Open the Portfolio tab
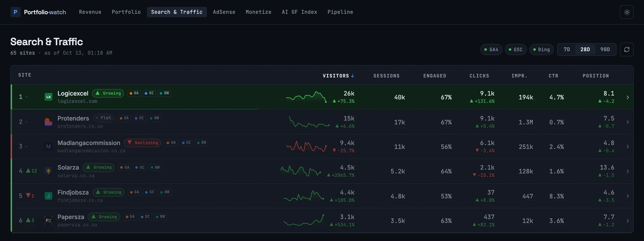The height and width of the screenshot is (241, 644). (x=126, y=12)
